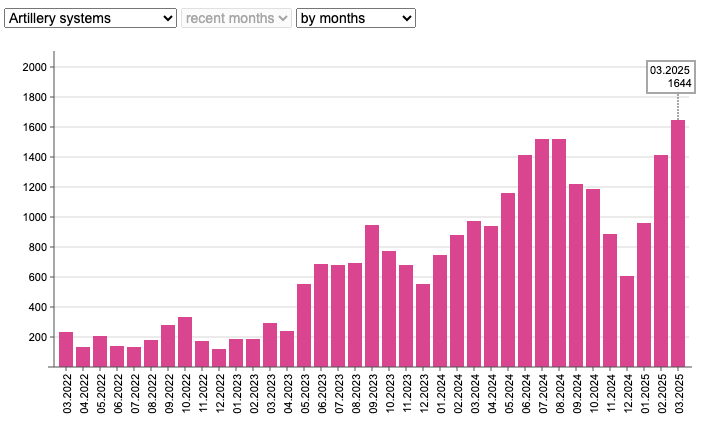Image resolution: width=717 pixels, height=423 pixels.
Task: Select the 05.2024 bar in chart
Action: point(508,280)
